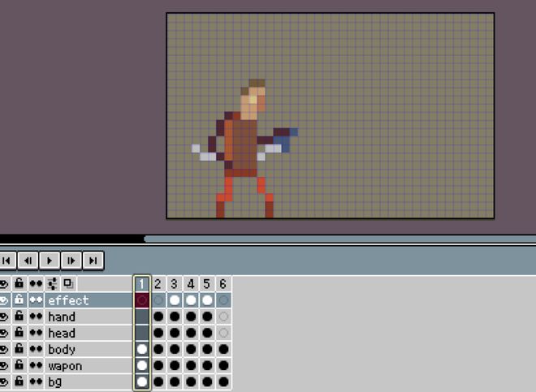The width and height of the screenshot is (536, 392).
Task: Hide the effect layer
Action: 5,300
